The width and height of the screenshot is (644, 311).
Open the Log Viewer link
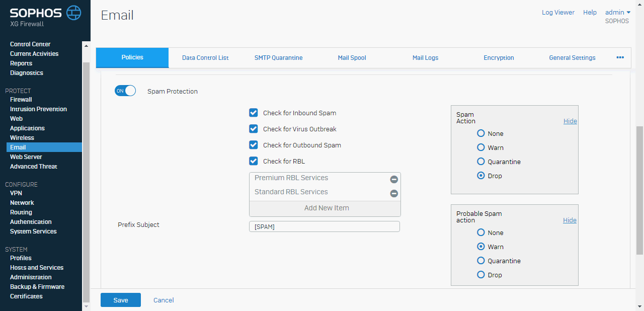coord(558,13)
